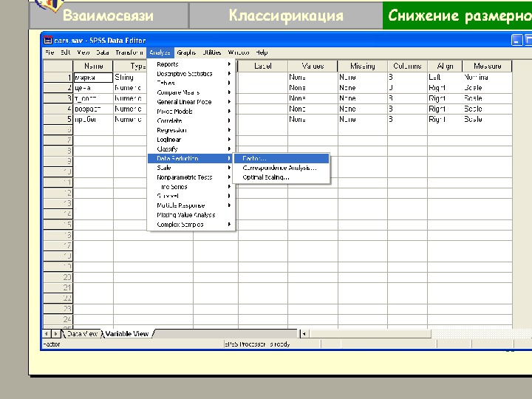Expand the Nonparametric Tests submenu
Screen dimensions: 532x399
click(191, 177)
